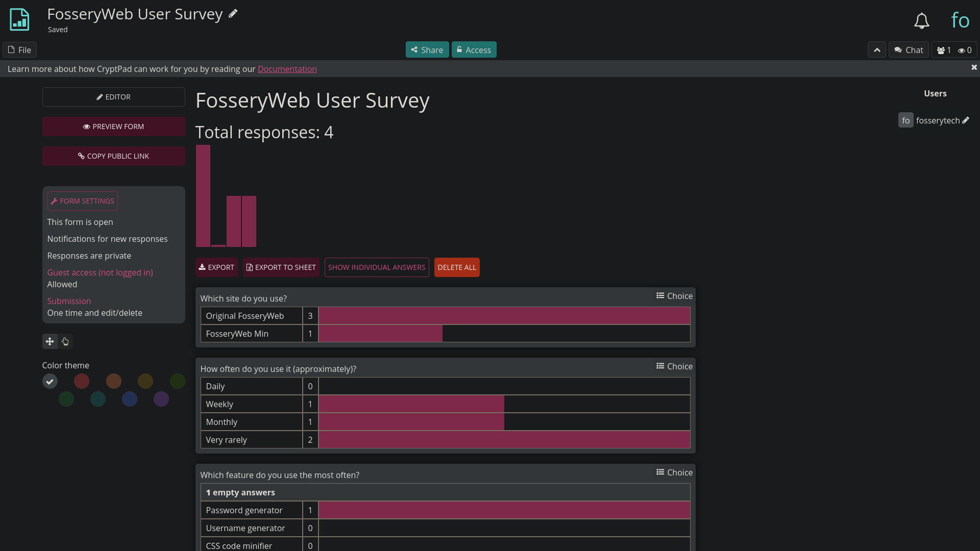The height and width of the screenshot is (551, 980).
Task: Click the Very rarely answer row
Action: pyautogui.click(x=446, y=440)
